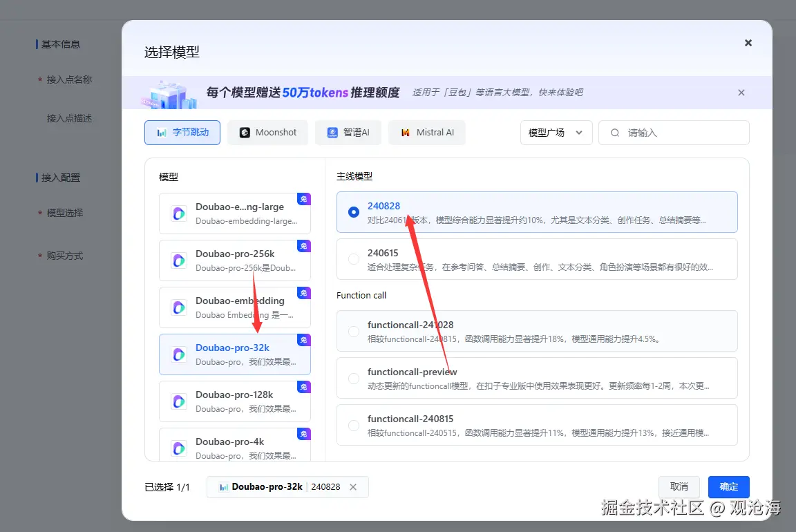Screen dimensions: 796x532
Task: Click the 接入点名称 label in background page
Action: click(x=69, y=79)
